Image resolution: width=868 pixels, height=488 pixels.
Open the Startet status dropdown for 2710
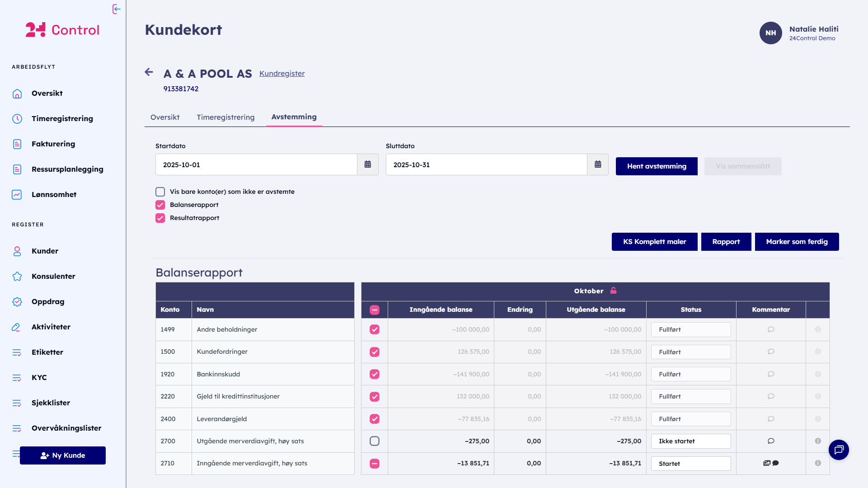click(x=690, y=464)
